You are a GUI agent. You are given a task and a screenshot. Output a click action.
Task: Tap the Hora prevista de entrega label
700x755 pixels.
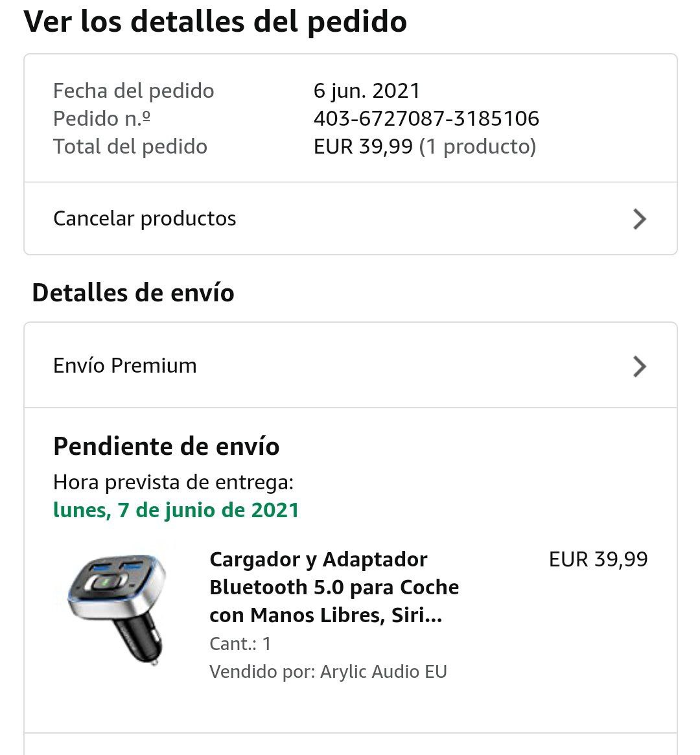pyautogui.click(x=173, y=482)
